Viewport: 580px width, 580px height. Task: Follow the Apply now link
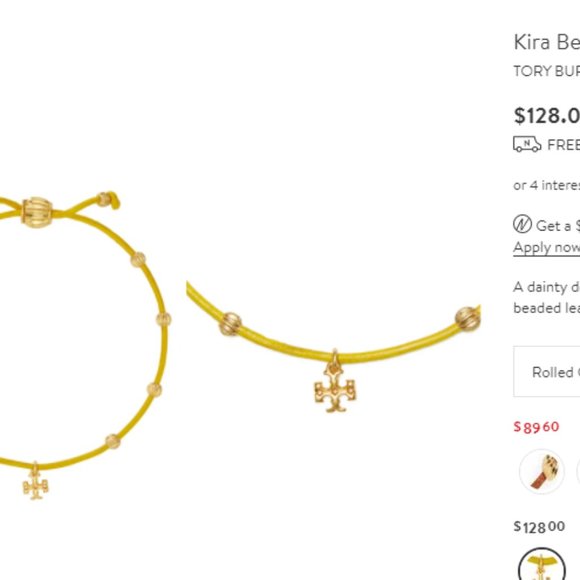pyautogui.click(x=546, y=247)
